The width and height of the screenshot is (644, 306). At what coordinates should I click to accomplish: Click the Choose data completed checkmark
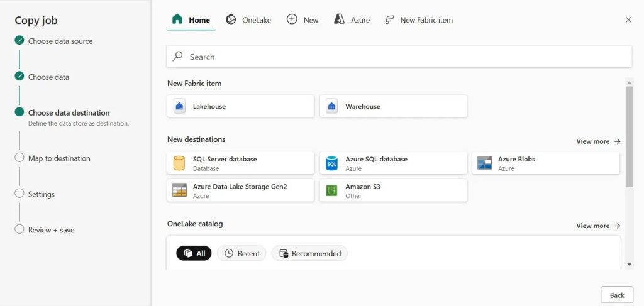[19, 76]
